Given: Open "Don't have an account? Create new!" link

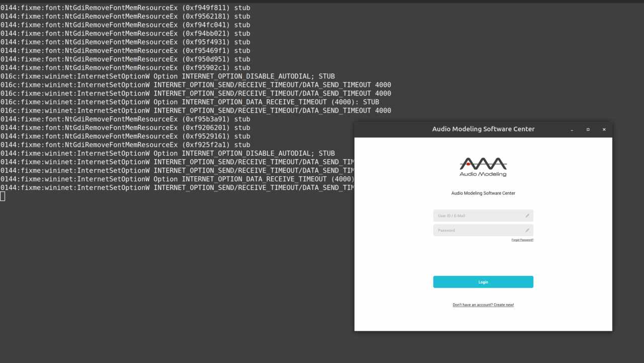Looking at the screenshot, I should [483, 305].
